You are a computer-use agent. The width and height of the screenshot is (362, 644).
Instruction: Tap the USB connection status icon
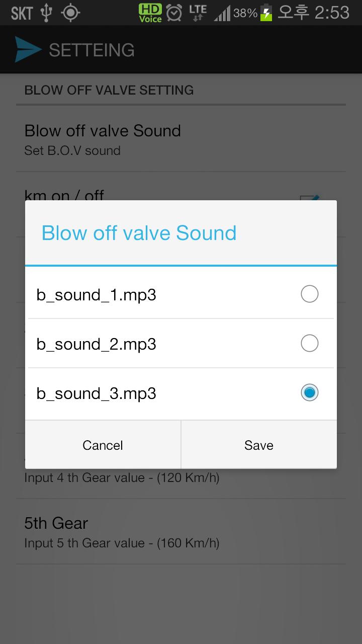point(46,13)
